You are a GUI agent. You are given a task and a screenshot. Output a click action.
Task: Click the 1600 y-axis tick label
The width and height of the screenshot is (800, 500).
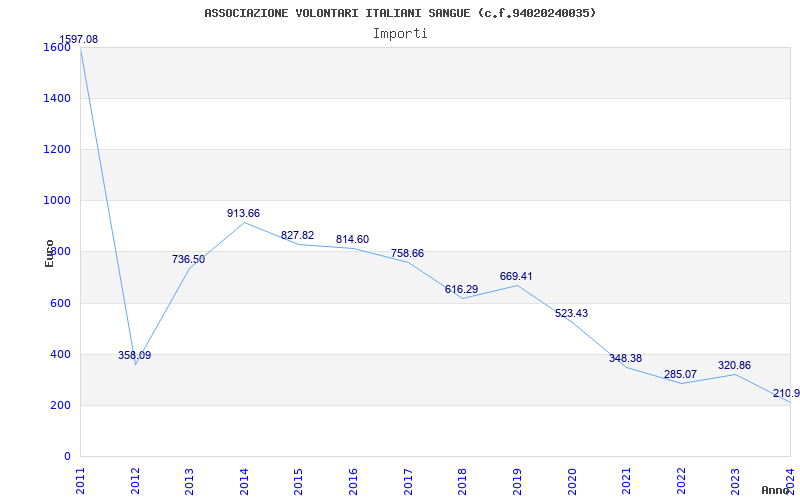55,48
